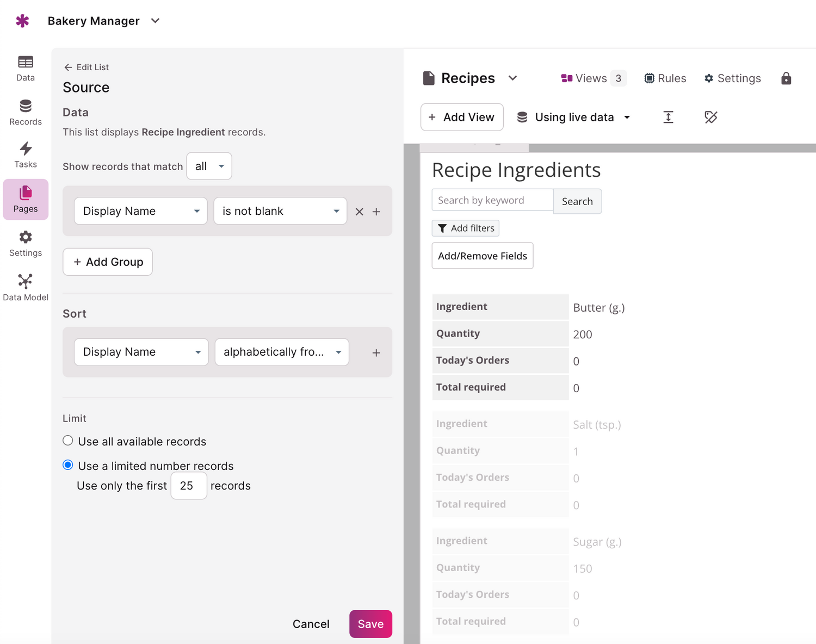The height and width of the screenshot is (644, 816).
Task: Remove the Display Name filter condition
Action: (359, 212)
